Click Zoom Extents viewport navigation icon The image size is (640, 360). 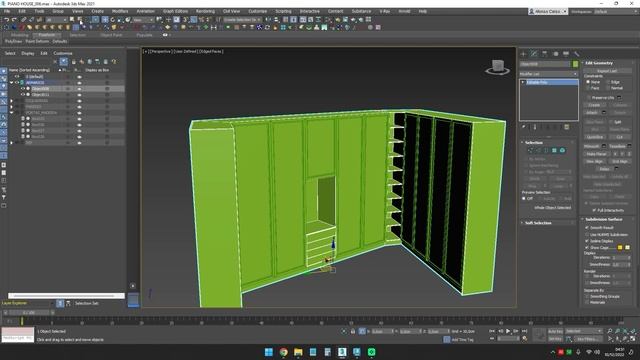pyautogui.click(x=625, y=331)
